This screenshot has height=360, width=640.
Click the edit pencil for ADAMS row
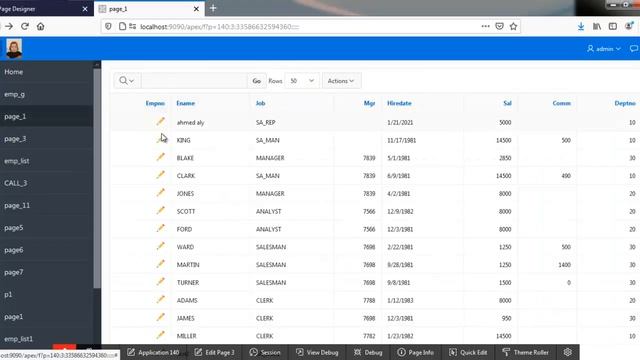[x=160, y=299]
